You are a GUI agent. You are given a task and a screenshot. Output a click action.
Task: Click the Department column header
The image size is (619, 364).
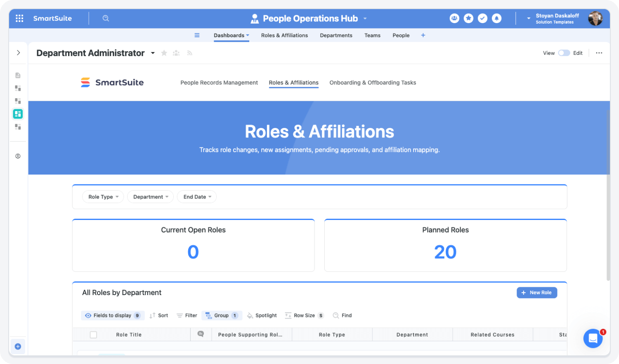click(412, 335)
